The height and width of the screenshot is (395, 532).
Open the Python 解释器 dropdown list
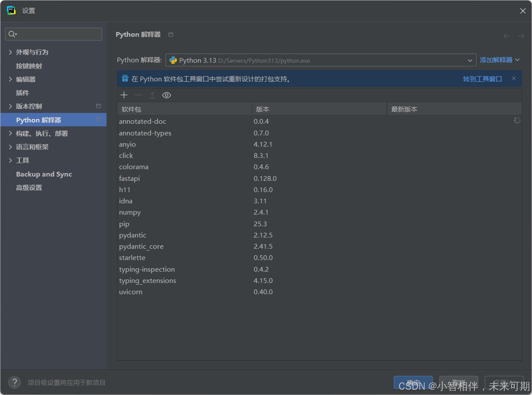[321, 60]
